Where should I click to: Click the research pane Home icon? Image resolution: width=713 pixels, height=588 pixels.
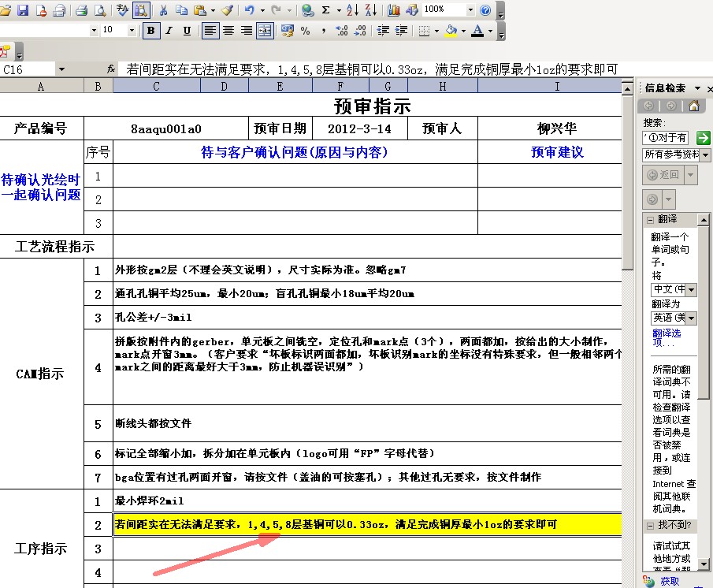click(x=694, y=106)
